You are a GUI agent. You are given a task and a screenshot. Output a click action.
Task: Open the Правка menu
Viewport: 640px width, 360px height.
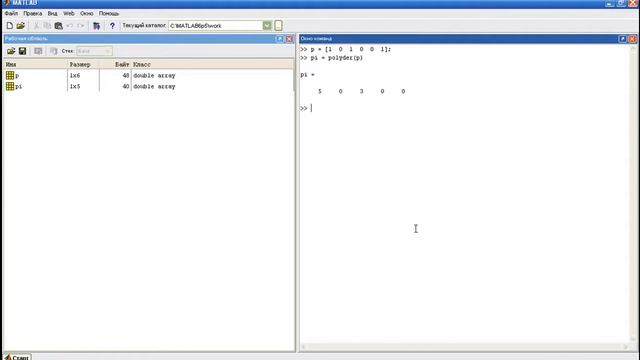(33, 13)
